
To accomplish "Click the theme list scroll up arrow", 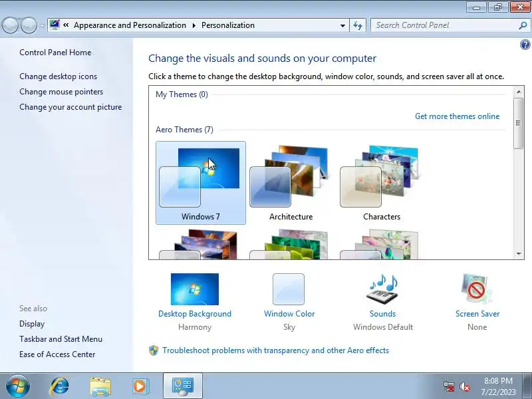I will click(x=519, y=92).
